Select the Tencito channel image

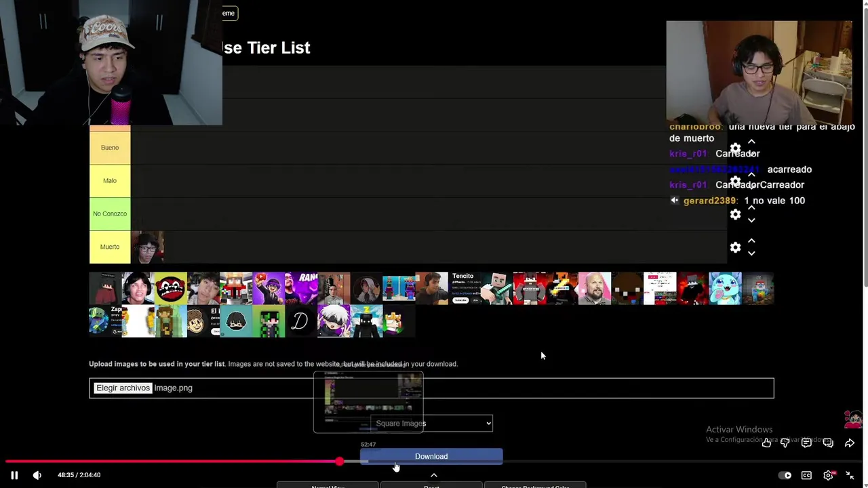pyautogui.click(x=465, y=288)
